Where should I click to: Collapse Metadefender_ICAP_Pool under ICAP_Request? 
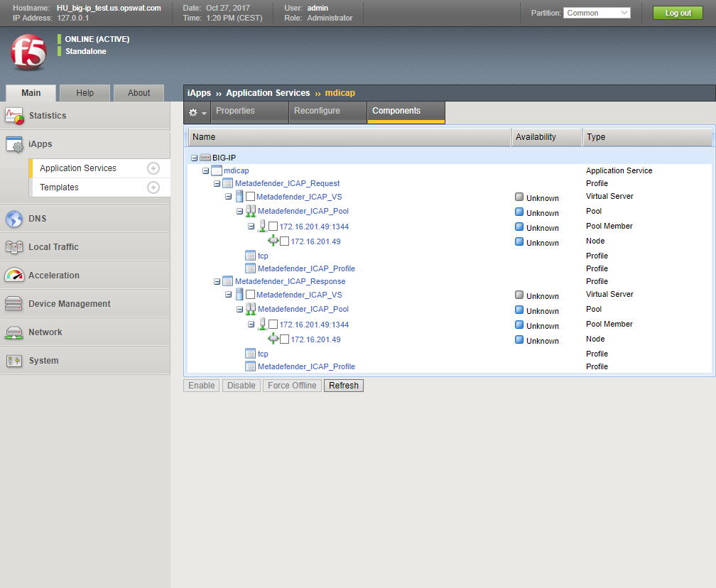(x=240, y=212)
